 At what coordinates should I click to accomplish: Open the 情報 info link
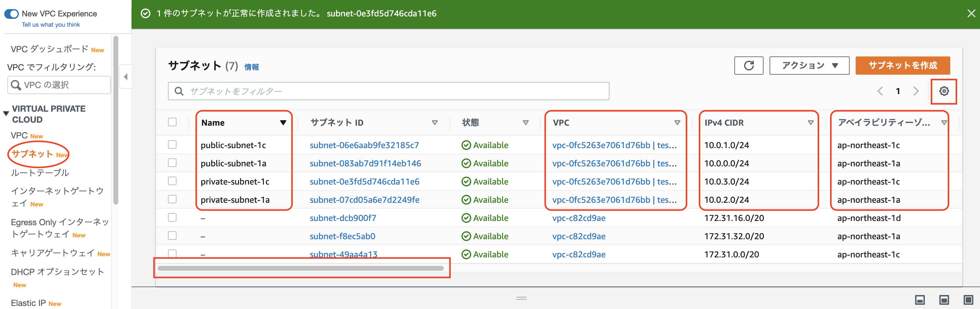point(251,67)
